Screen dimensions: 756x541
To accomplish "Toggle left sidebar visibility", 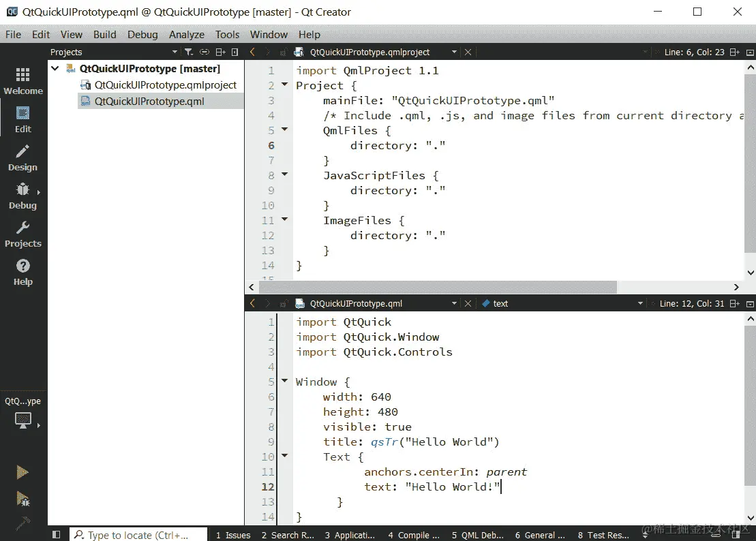I will coord(57,535).
